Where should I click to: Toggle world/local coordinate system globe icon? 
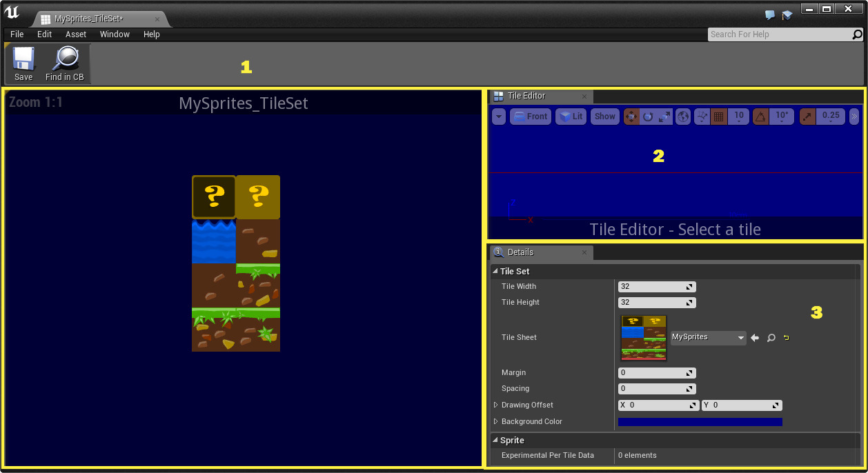(683, 117)
